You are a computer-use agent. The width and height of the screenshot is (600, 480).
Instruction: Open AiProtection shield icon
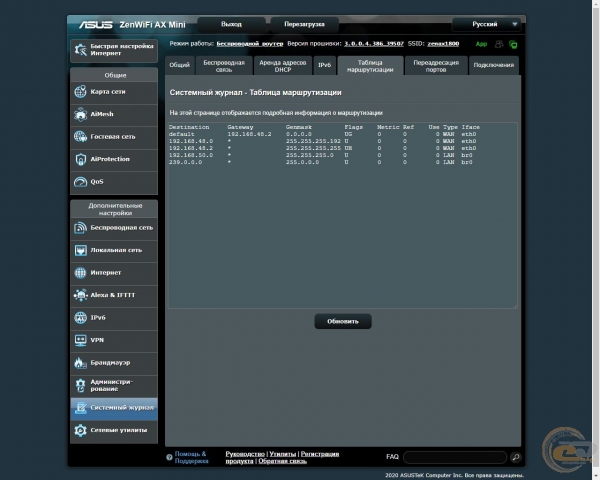[80, 159]
